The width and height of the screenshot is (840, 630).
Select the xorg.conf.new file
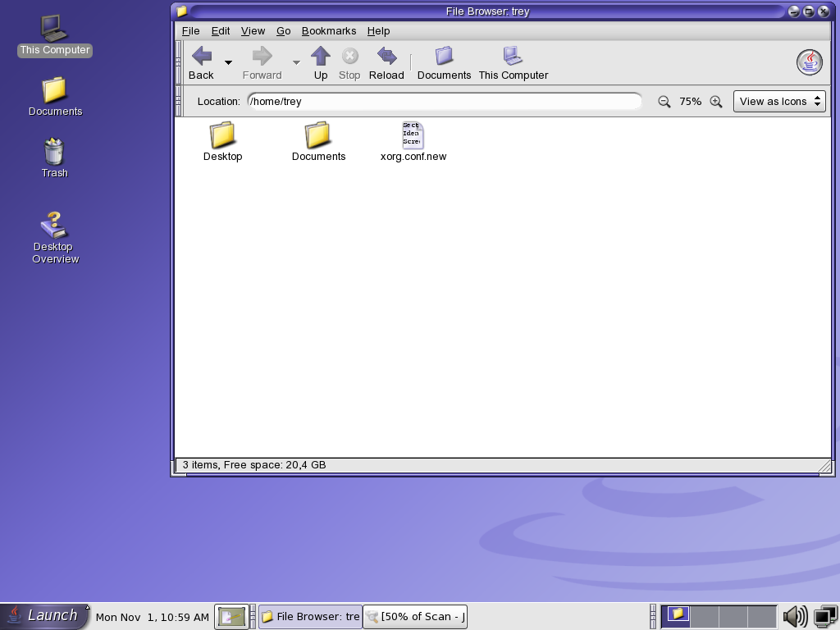coord(413,141)
